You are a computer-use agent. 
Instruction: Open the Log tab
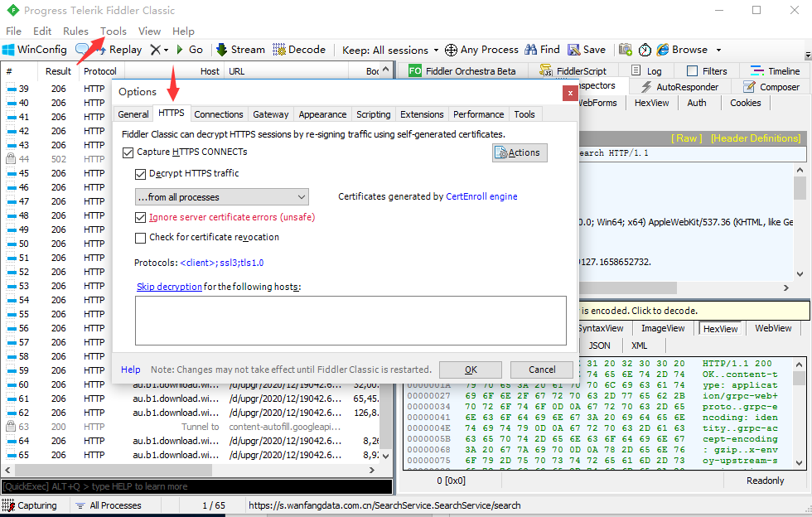647,71
